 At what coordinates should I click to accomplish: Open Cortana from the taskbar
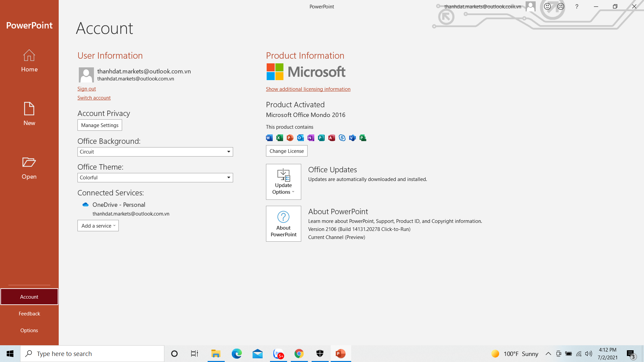coord(174,354)
